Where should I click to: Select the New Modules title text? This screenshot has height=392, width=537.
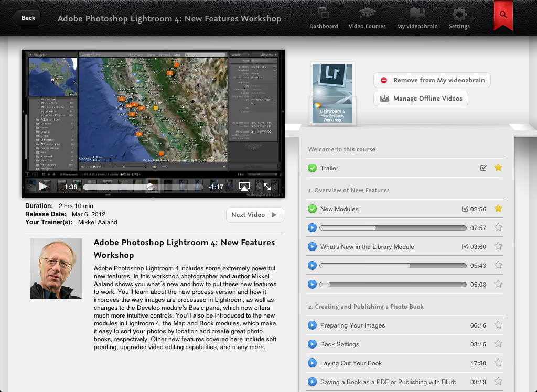coord(339,209)
